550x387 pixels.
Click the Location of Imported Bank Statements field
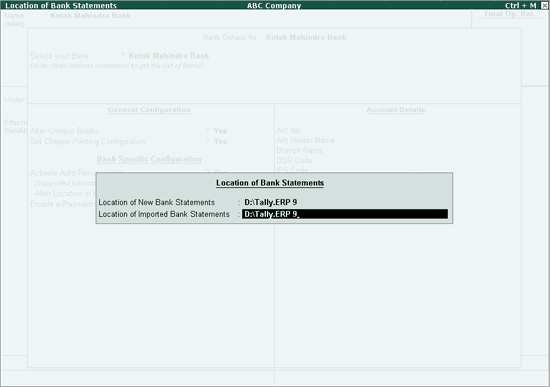pyautogui.click(x=345, y=214)
